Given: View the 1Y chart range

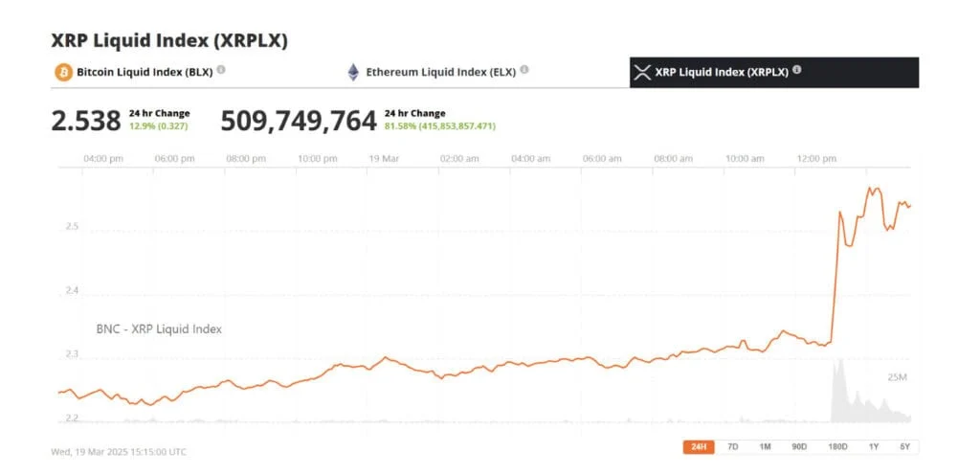Looking at the screenshot, I should pyautogui.click(x=874, y=446).
